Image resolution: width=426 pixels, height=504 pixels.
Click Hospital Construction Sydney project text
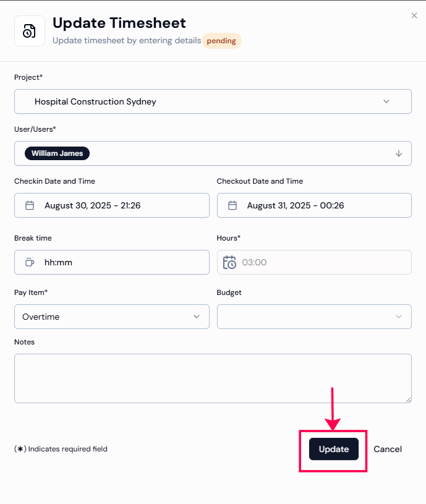[95, 101]
